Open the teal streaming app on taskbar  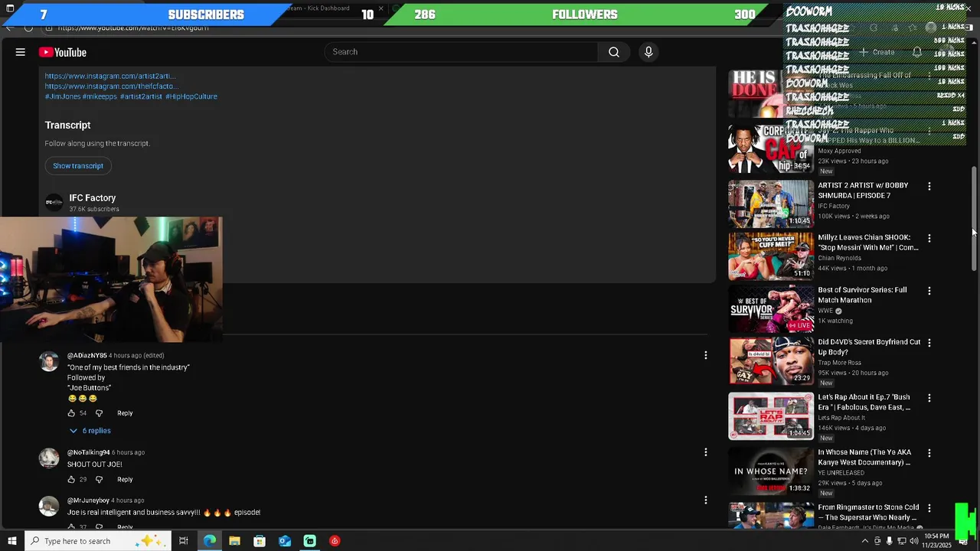[x=309, y=541]
